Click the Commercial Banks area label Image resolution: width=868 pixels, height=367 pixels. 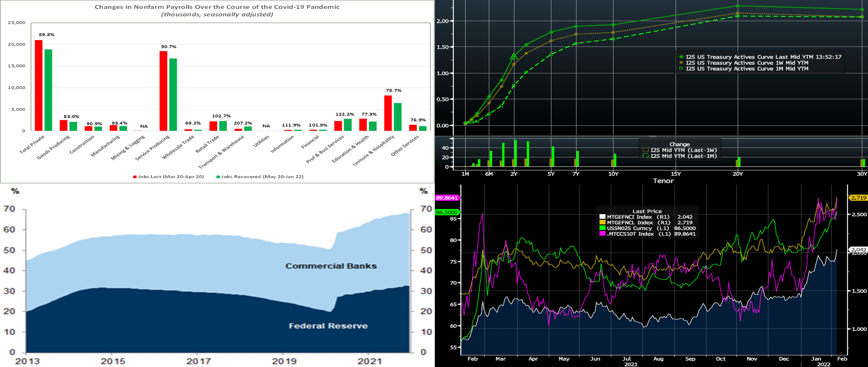[x=331, y=266]
